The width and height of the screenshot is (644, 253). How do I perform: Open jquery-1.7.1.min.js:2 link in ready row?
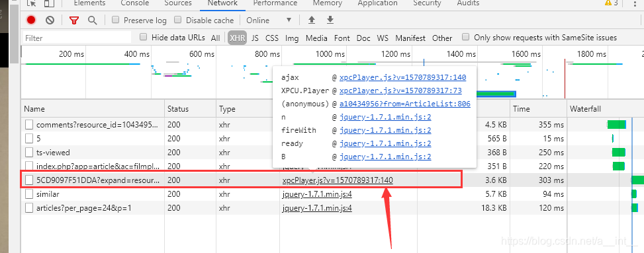click(385, 143)
